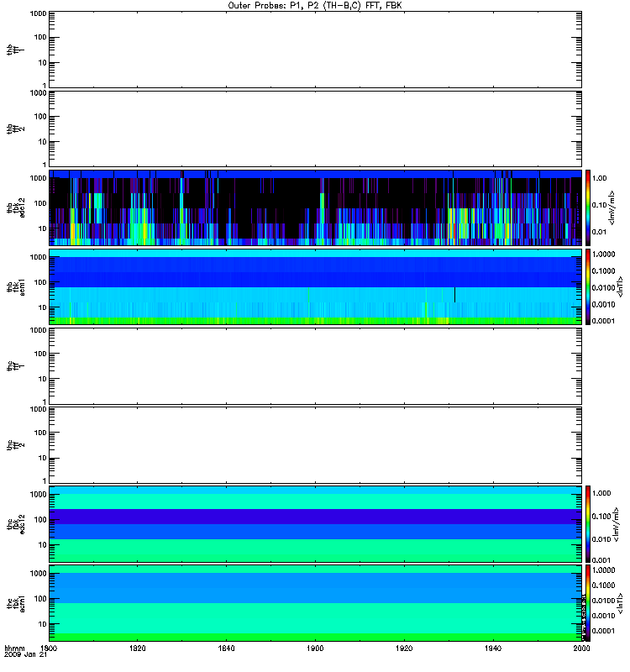The height and width of the screenshot is (672, 630).
Task: Select the 1900 time tick label
Action: (x=316, y=648)
